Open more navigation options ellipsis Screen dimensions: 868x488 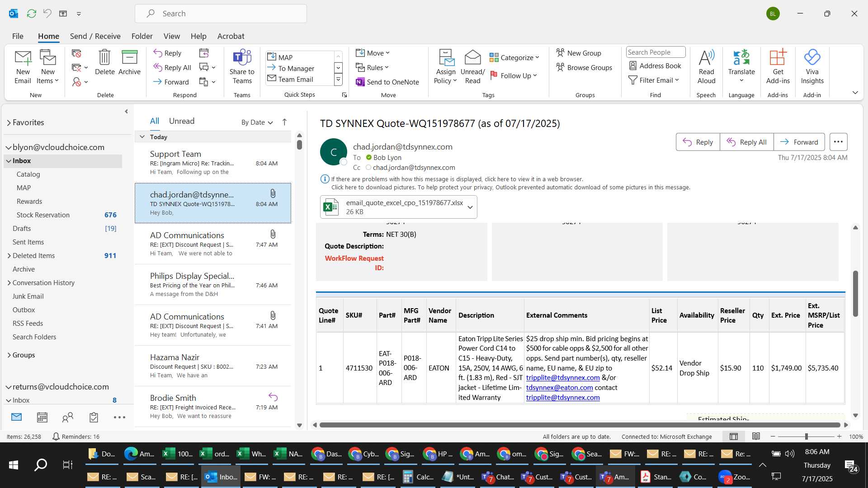(119, 417)
